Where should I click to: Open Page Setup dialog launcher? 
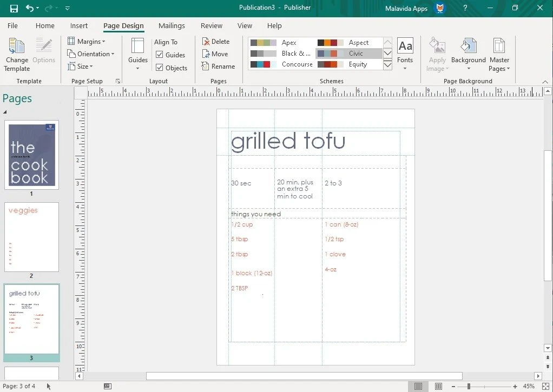[118, 81]
